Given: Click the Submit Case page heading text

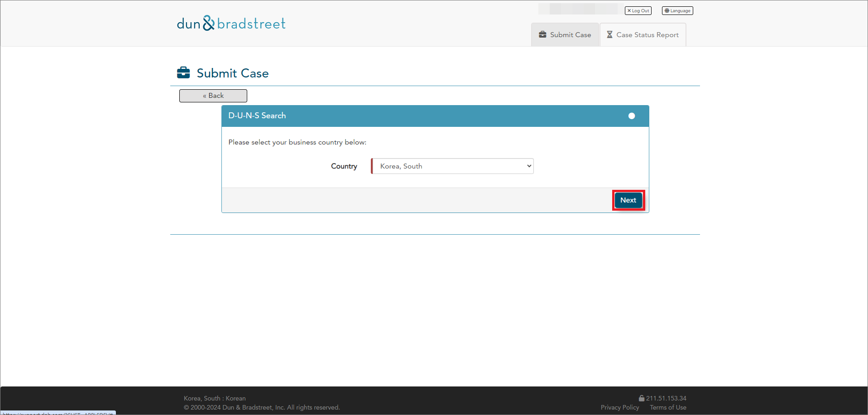Looking at the screenshot, I should pos(233,73).
